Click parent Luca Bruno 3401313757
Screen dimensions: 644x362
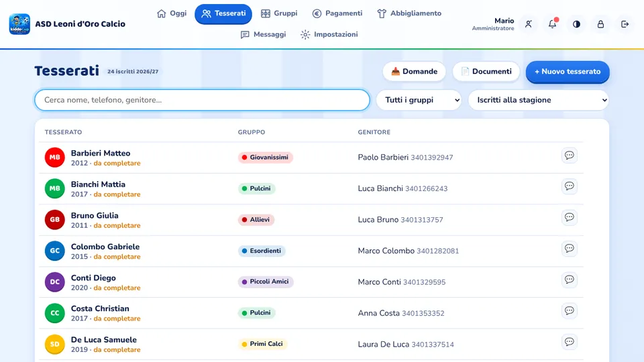(400, 220)
